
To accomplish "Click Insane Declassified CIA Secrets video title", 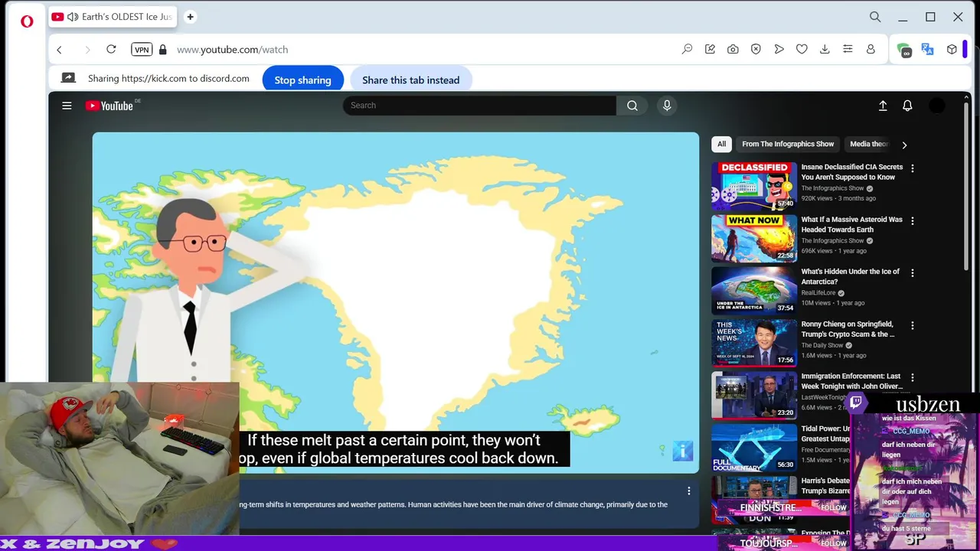I will coord(851,172).
